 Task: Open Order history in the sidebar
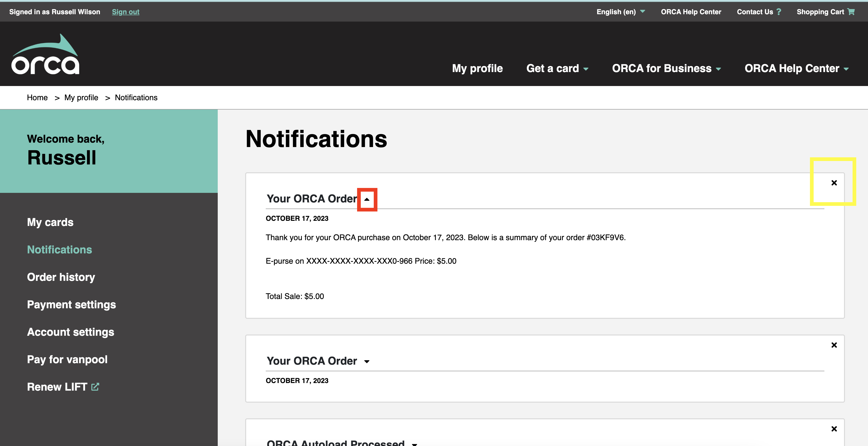click(x=61, y=277)
